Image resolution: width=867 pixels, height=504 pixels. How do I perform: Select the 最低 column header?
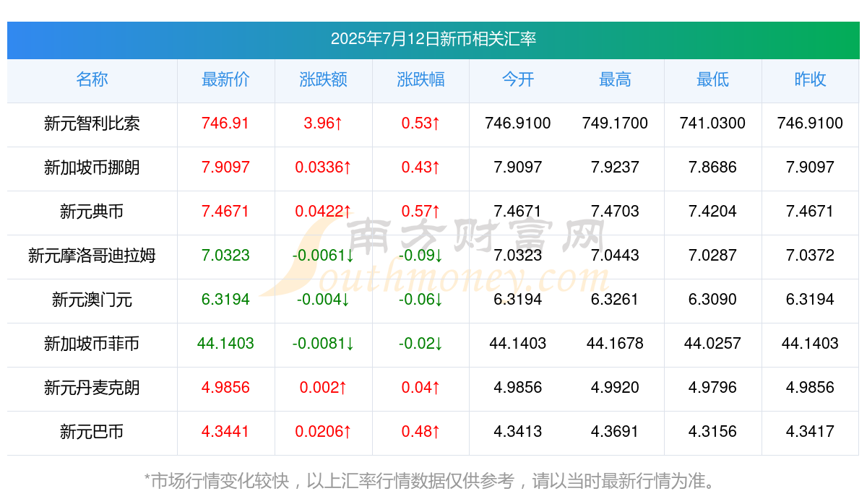712,79
